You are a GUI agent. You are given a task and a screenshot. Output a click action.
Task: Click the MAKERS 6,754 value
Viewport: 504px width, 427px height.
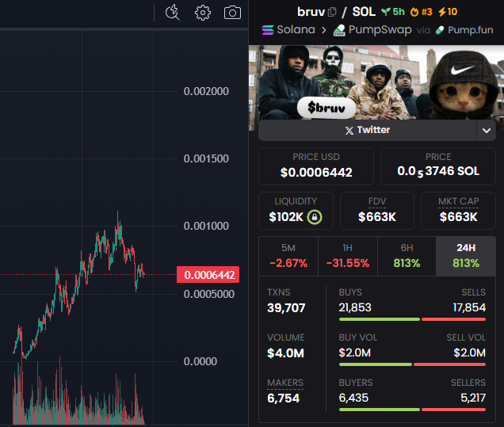coord(283,398)
